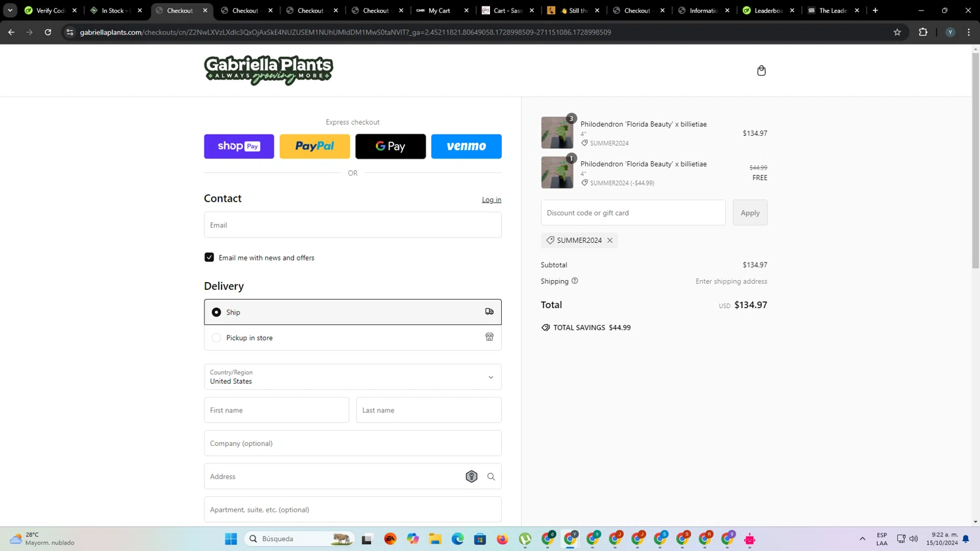This screenshot has height=551, width=980.
Task: Click the address search magnifier icon
Action: coord(491,477)
